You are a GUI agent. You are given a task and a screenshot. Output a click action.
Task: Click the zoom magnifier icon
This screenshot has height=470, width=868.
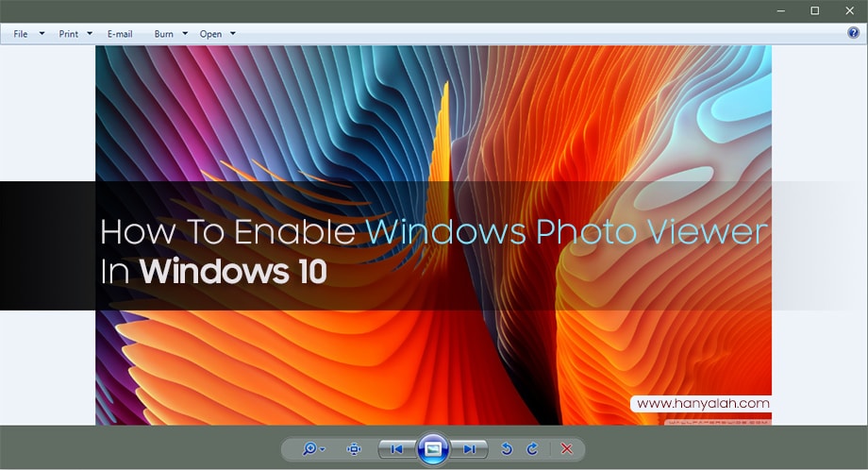click(309, 449)
